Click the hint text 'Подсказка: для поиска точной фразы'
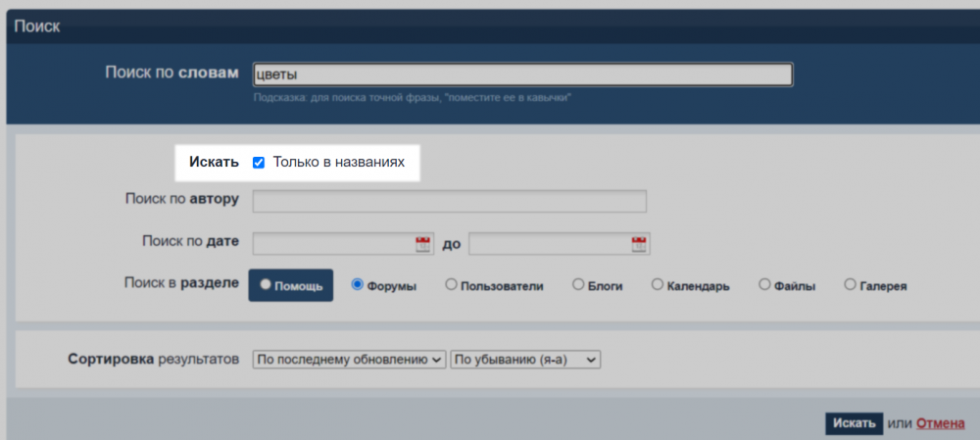 (413, 98)
